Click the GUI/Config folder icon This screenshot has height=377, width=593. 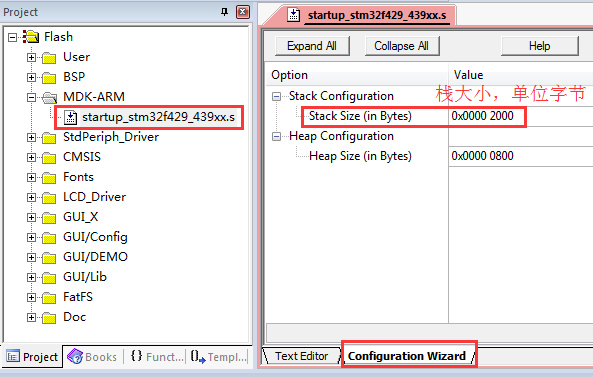point(49,238)
